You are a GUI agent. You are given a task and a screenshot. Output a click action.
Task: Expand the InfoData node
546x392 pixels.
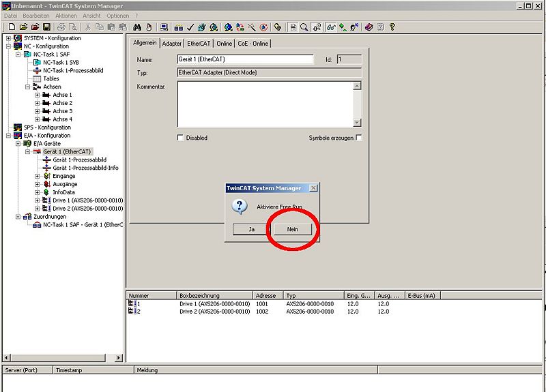pyautogui.click(x=38, y=192)
